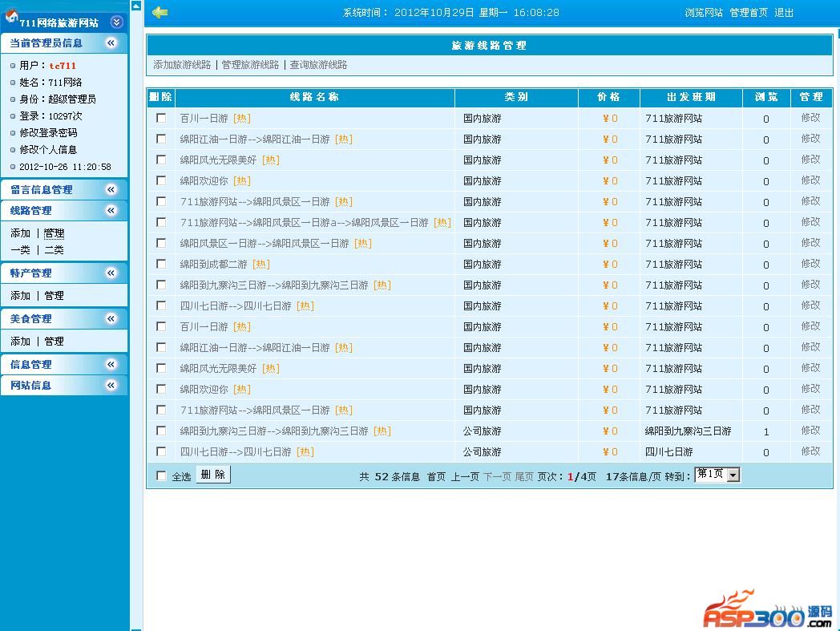Click 退出 to log out
Image resolution: width=840 pixels, height=631 pixels.
(784, 12)
